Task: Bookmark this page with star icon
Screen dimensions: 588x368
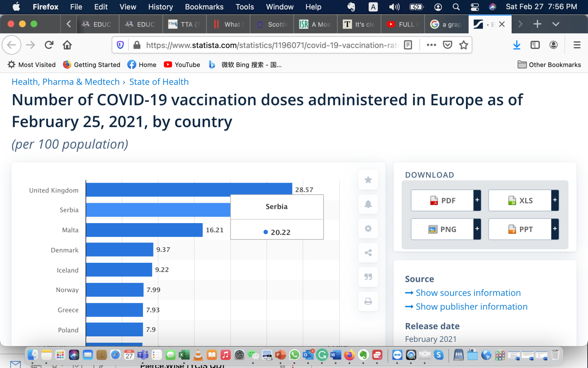Action: pos(464,45)
